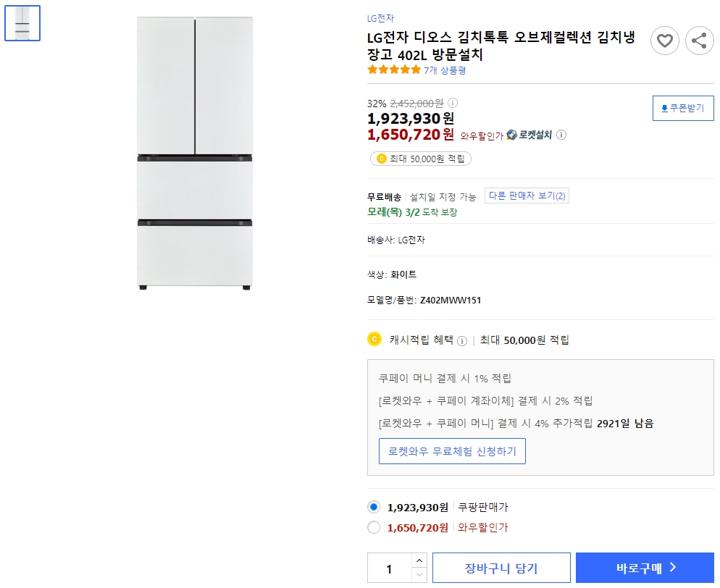Apply 로켓와우 무료체험 신청하기 trial signup
Image resolution: width=720 pixels, height=588 pixels.
coord(452,450)
